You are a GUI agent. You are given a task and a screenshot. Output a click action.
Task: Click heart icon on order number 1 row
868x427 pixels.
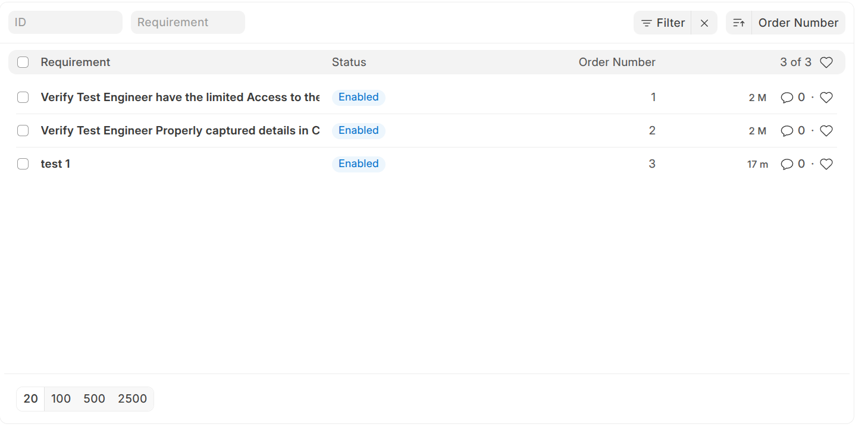[826, 98]
